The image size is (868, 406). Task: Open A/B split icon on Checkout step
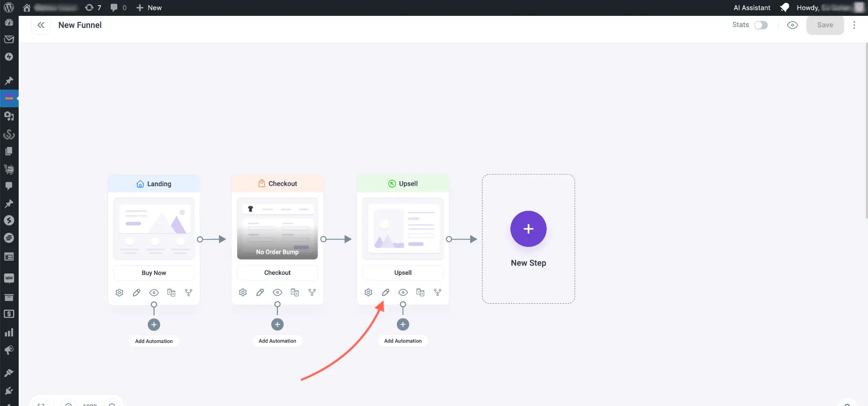pyautogui.click(x=312, y=292)
